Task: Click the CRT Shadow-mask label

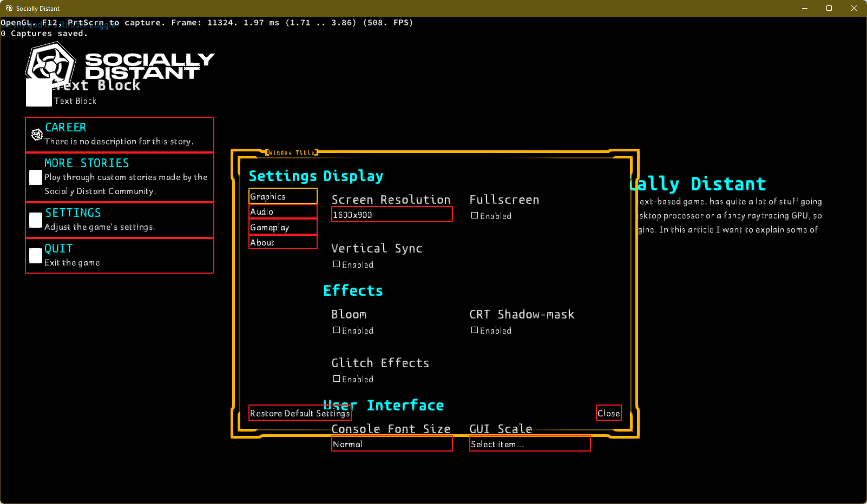Action: coord(522,314)
